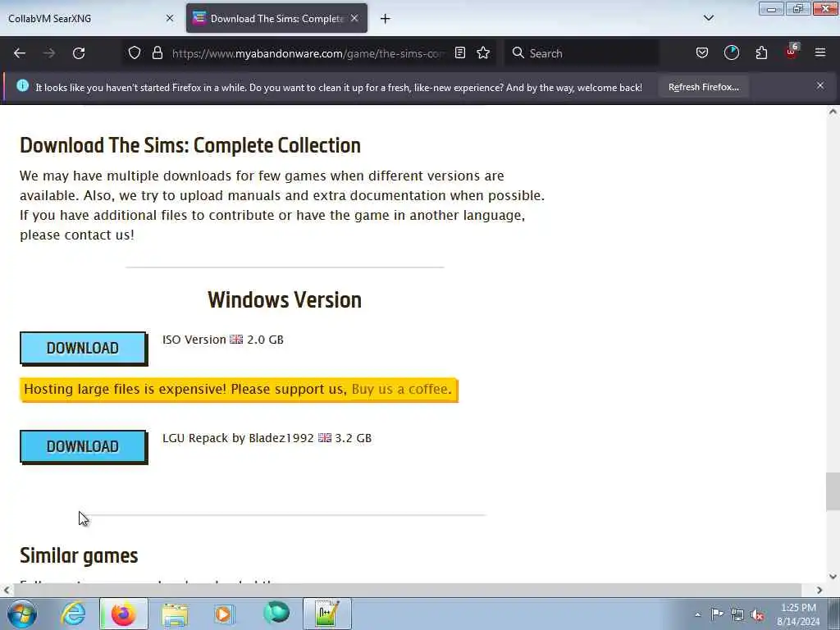Select the Download The Sims tab
The width and height of the screenshot is (840, 630).
click(276, 18)
